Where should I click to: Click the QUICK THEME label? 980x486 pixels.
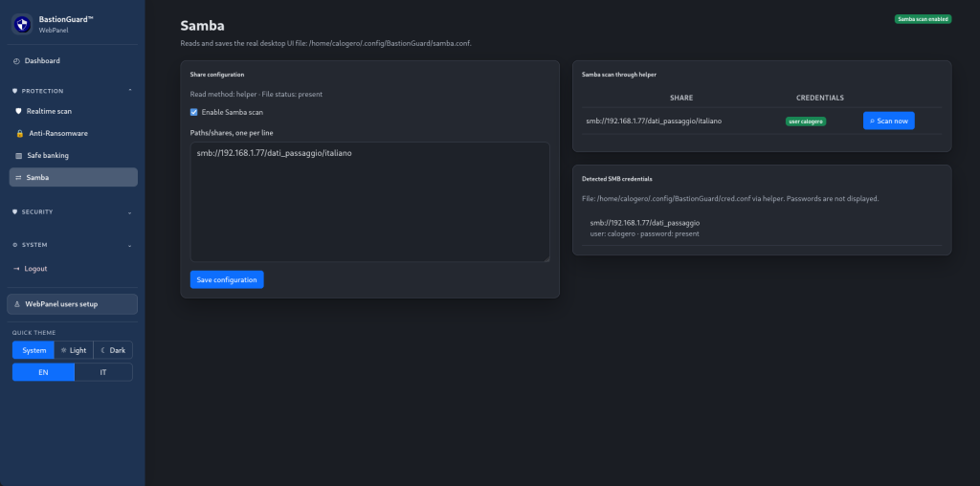[33, 333]
